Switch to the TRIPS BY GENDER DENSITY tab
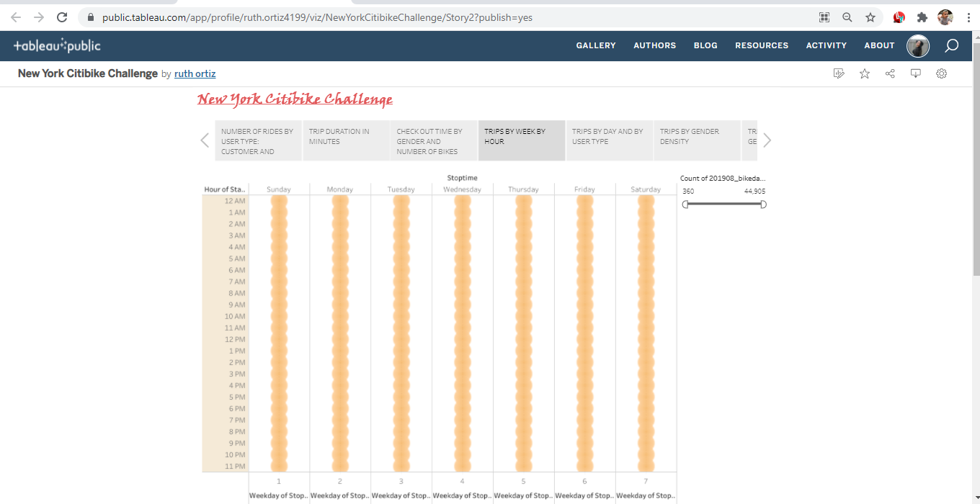Screen dimensions: 980x504 (x=696, y=140)
